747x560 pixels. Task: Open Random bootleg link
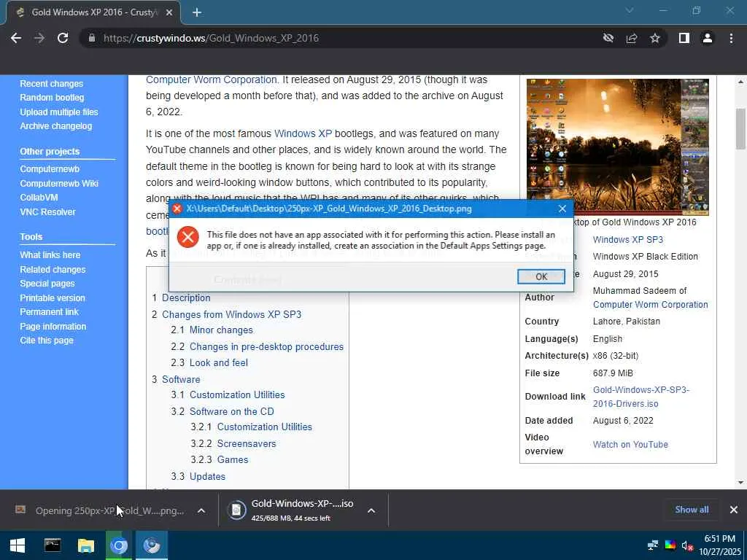[52, 98]
